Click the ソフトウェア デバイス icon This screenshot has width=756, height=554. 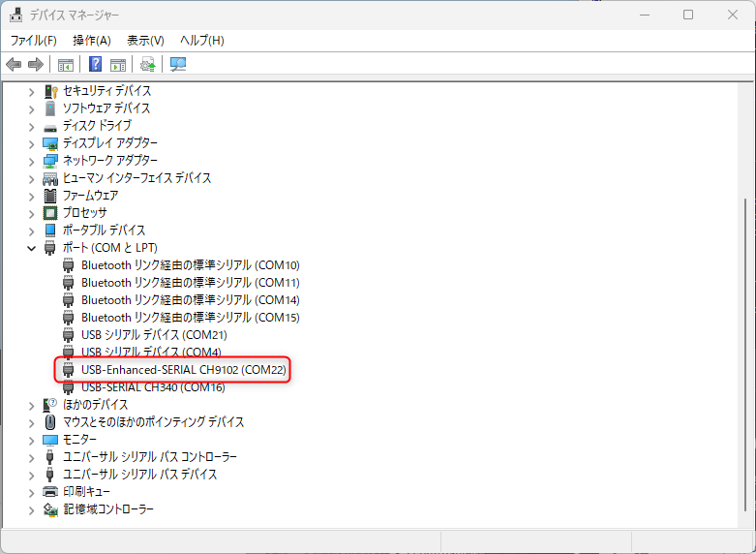coord(50,108)
